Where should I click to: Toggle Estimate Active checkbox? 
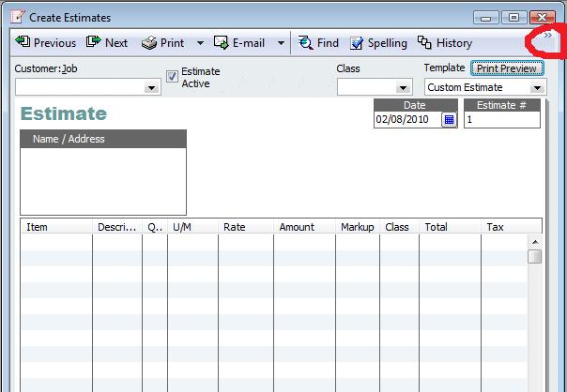(172, 77)
